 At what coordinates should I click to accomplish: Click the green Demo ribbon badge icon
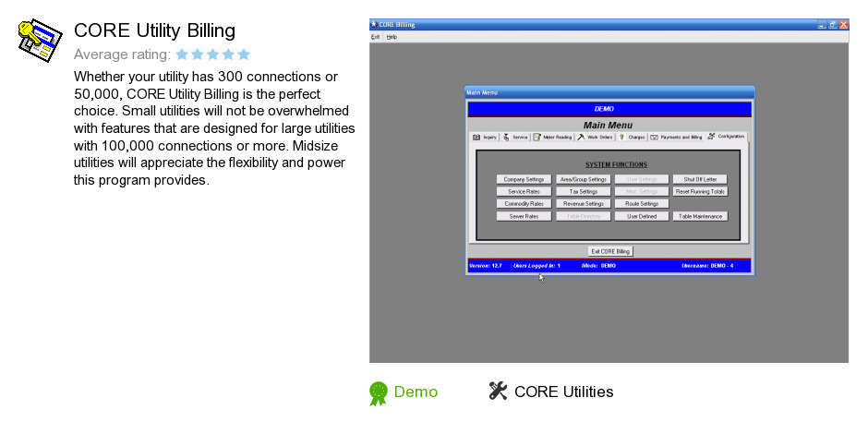point(379,393)
